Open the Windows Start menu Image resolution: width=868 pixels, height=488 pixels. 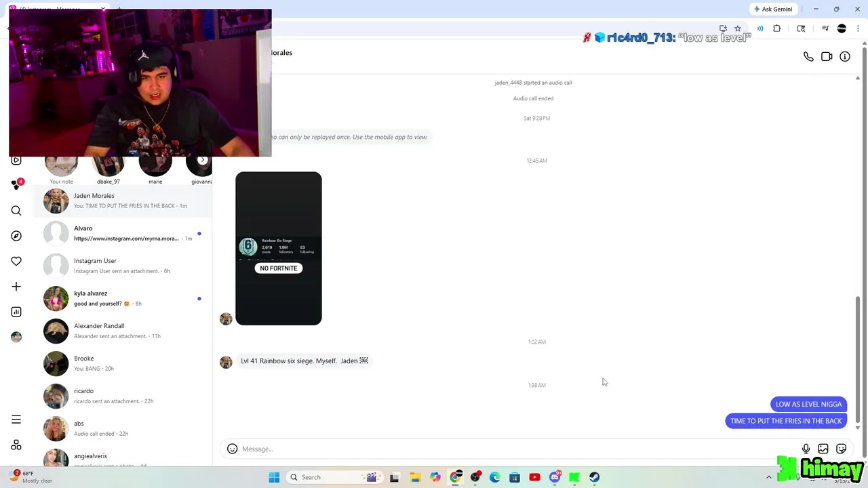(x=274, y=477)
